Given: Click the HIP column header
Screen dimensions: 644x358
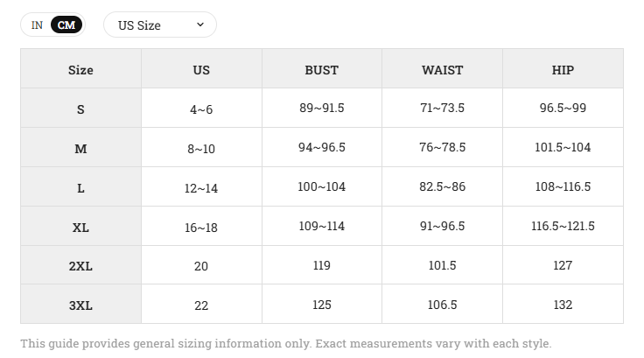Looking at the screenshot, I should point(563,68).
